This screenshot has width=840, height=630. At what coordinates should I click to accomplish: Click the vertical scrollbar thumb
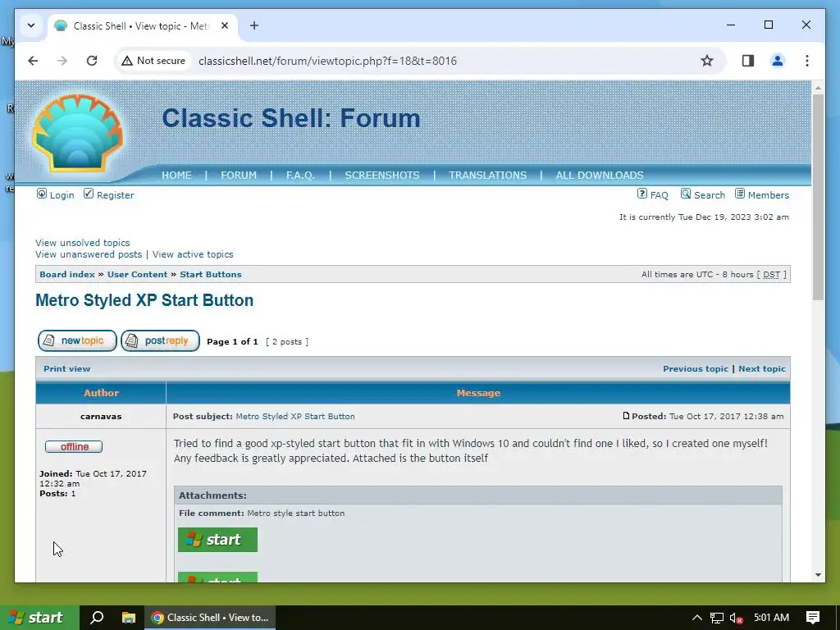coord(818,197)
